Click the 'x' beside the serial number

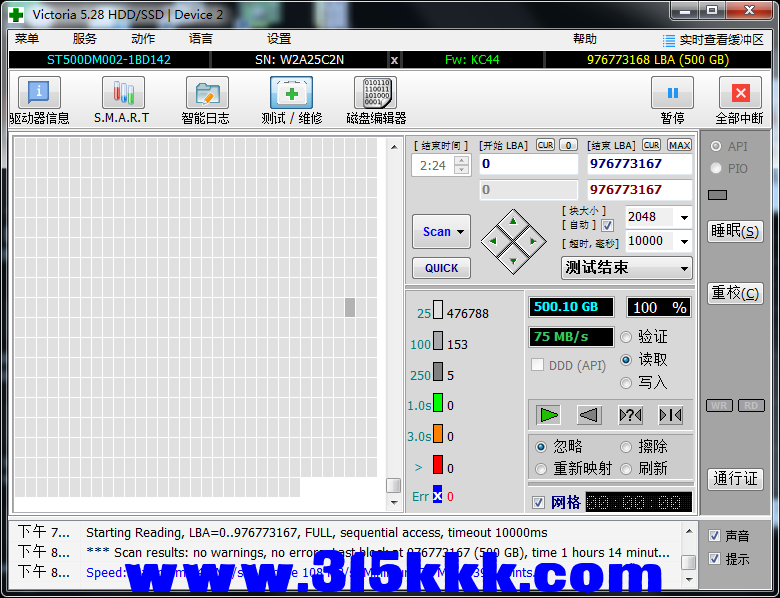[x=394, y=60]
